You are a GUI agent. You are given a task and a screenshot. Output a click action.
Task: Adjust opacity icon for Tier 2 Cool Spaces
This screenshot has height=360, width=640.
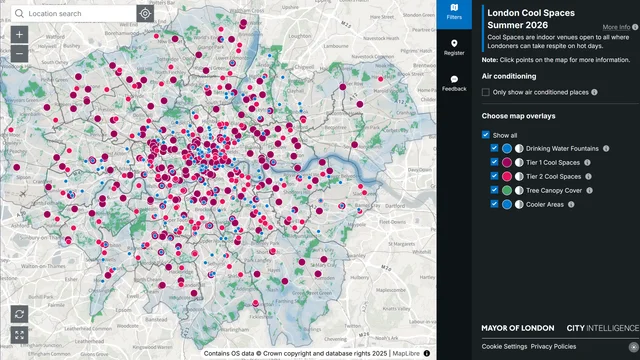pos(519,176)
